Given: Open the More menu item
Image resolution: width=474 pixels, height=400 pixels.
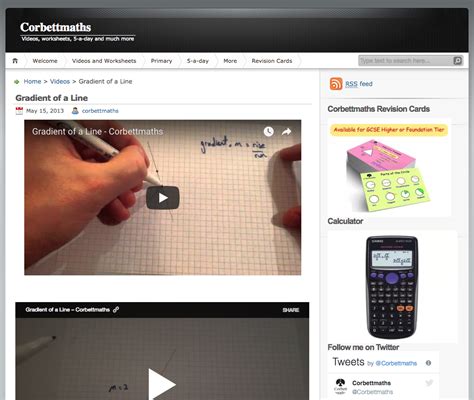Looking at the screenshot, I should pos(230,61).
